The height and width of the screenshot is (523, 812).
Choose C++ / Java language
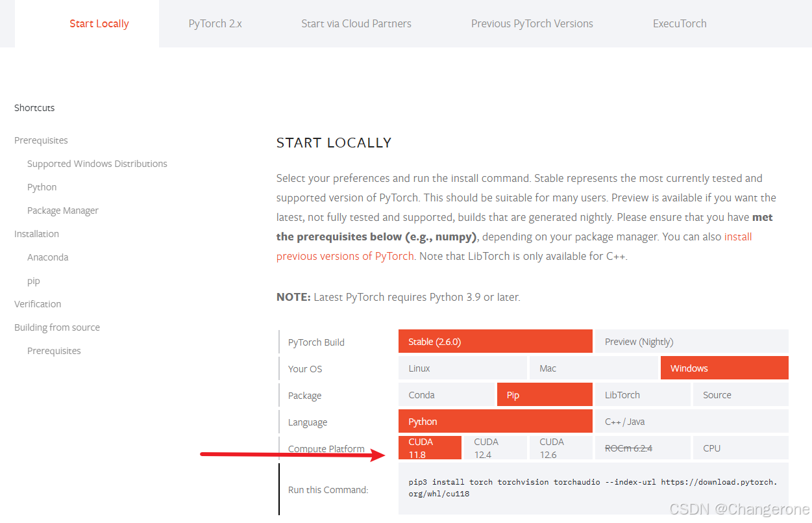[691, 421]
